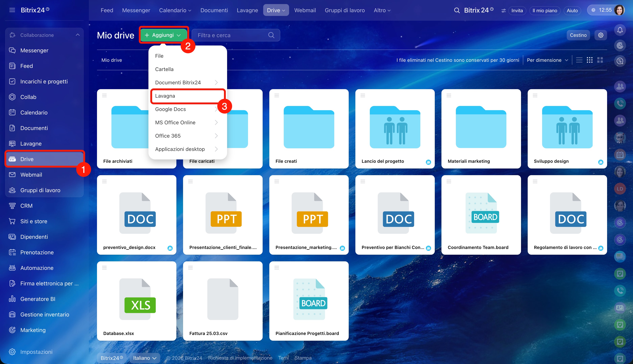
Task: Open Collab in the sidebar
Action: pos(45,97)
